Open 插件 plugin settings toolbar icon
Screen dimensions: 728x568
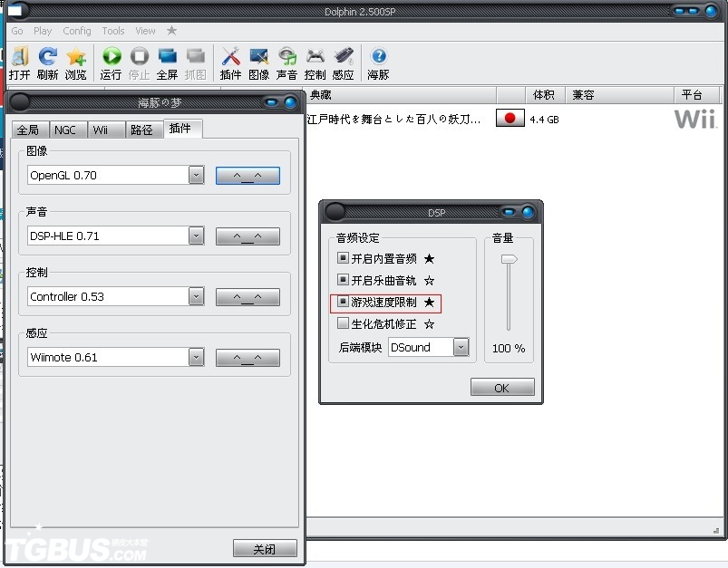pos(231,56)
